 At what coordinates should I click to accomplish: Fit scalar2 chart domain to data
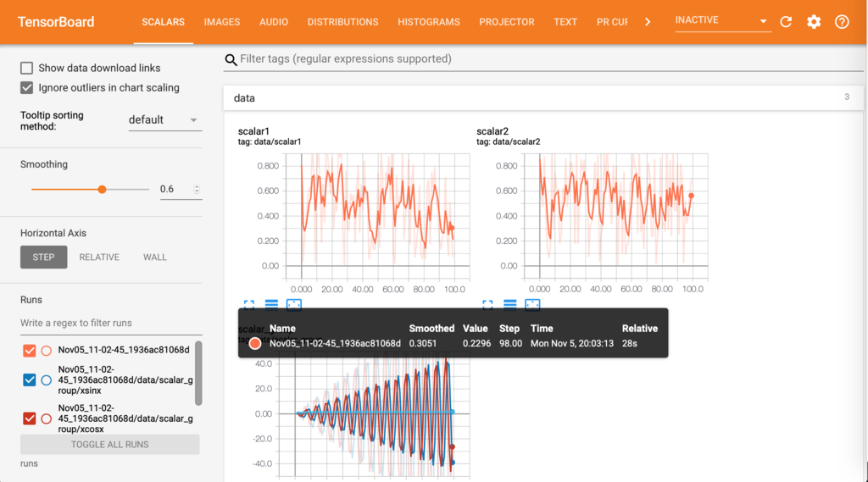[x=532, y=304]
